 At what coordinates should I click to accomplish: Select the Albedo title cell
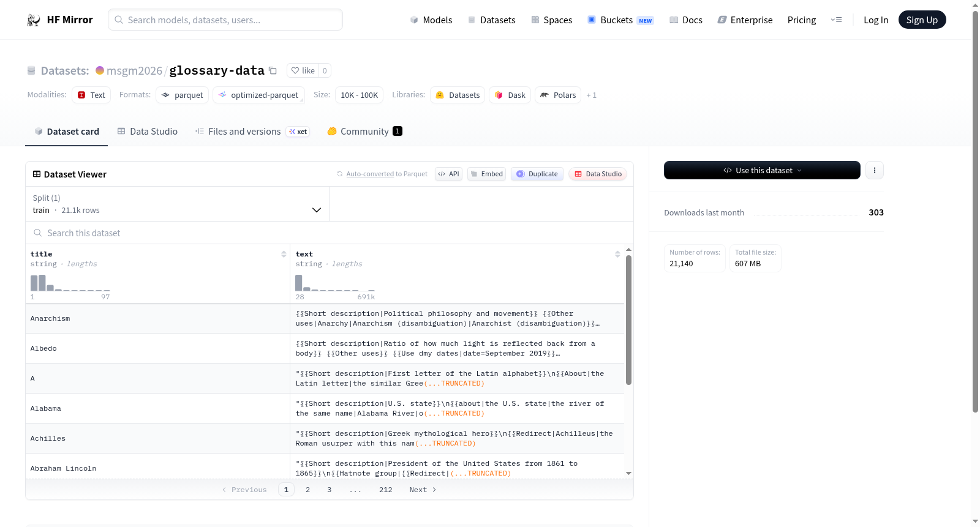[157, 348]
